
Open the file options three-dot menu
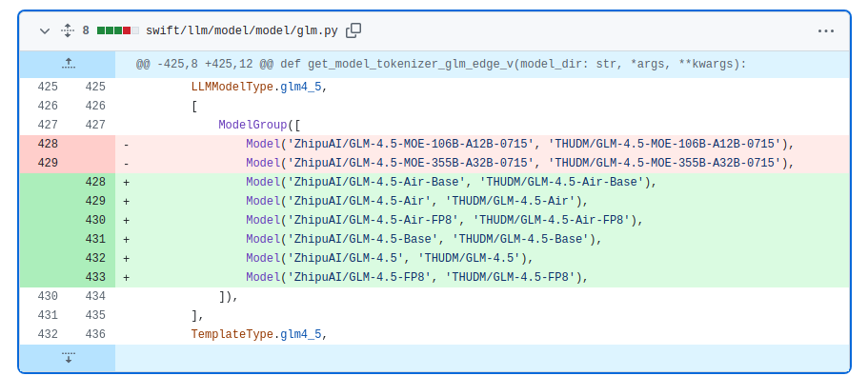click(825, 31)
